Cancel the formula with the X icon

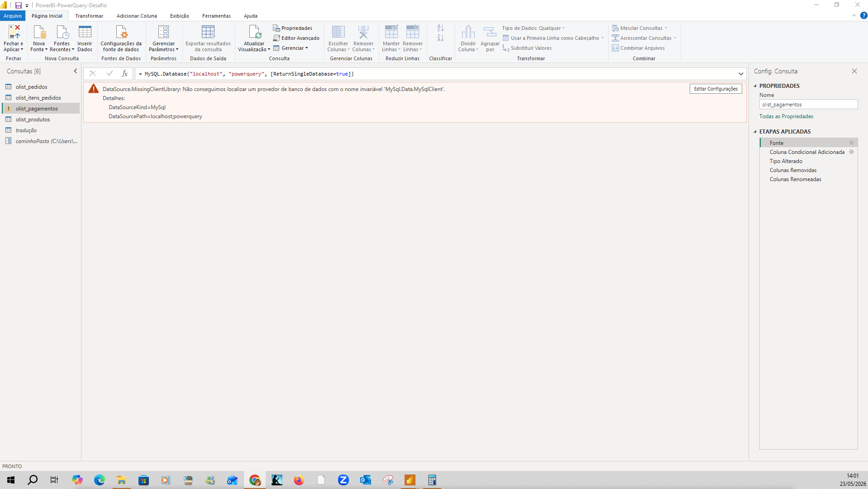tap(92, 73)
